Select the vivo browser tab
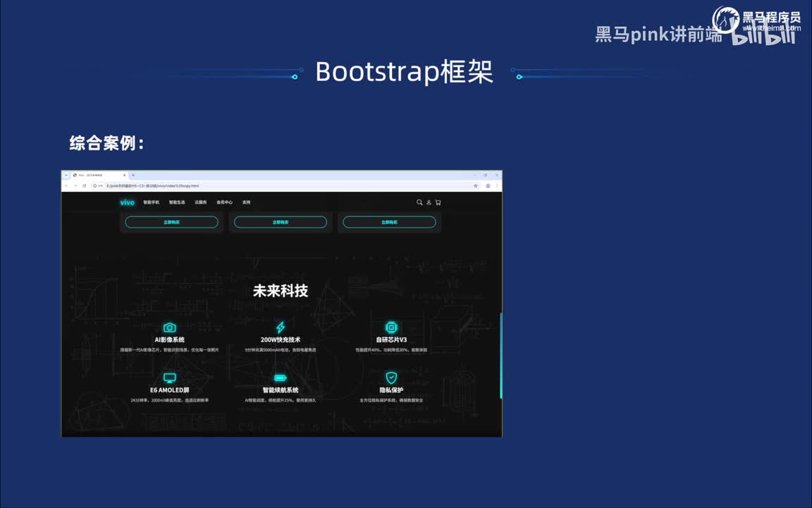The image size is (812, 508). click(x=99, y=175)
